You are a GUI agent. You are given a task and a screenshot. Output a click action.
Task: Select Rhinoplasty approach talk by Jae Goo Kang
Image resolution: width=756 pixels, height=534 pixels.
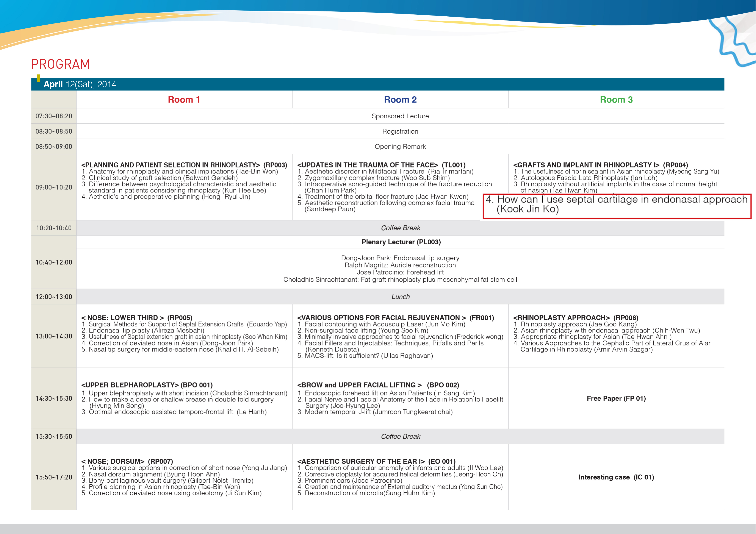pos(575,324)
